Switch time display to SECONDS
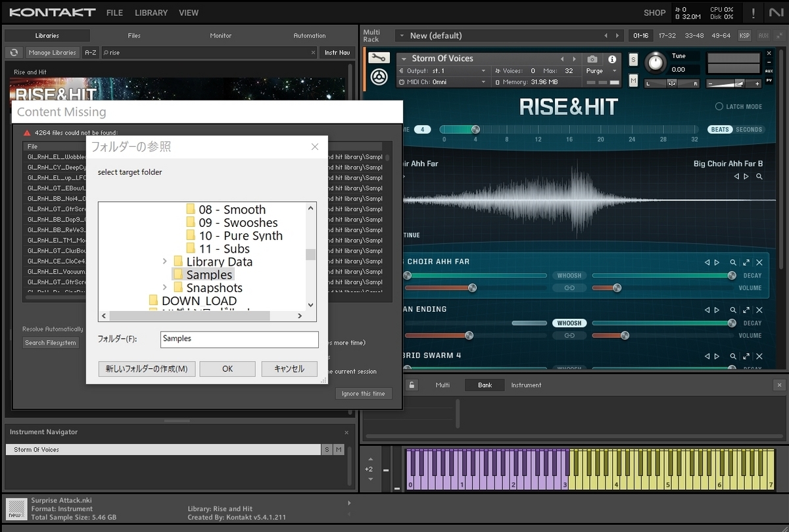This screenshot has height=532, width=789. point(749,130)
